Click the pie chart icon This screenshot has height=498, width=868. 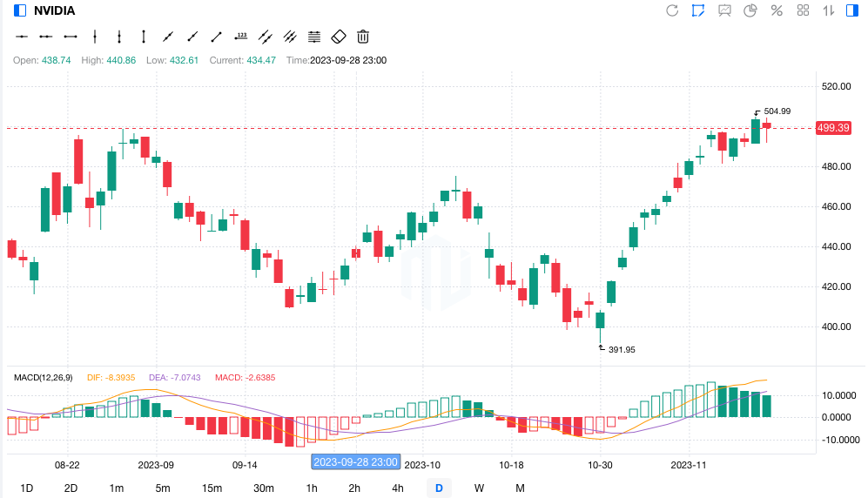point(750,10)
